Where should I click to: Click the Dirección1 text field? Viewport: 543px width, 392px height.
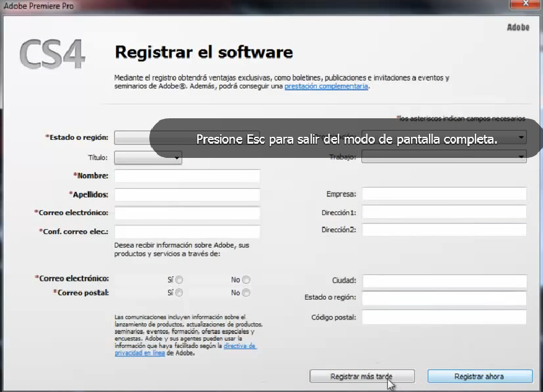coord(444,212)
